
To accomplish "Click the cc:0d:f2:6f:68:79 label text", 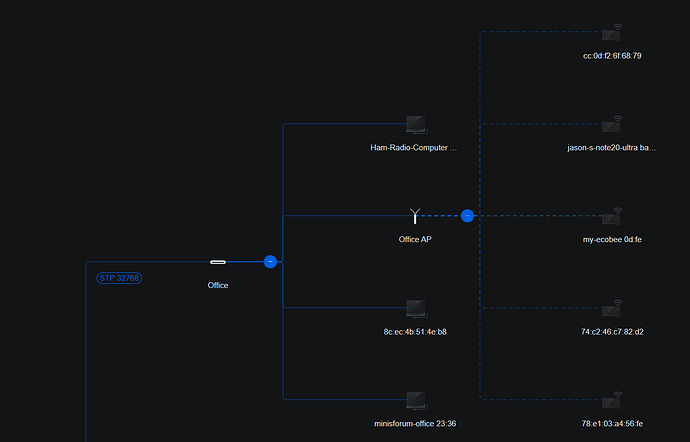I will click(x=611, y=56).
